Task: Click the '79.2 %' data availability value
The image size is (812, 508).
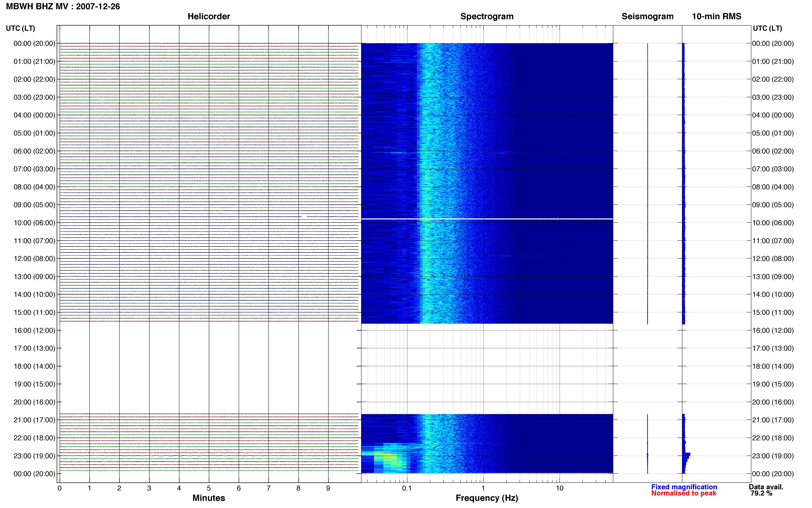Action: click(761, 493)
